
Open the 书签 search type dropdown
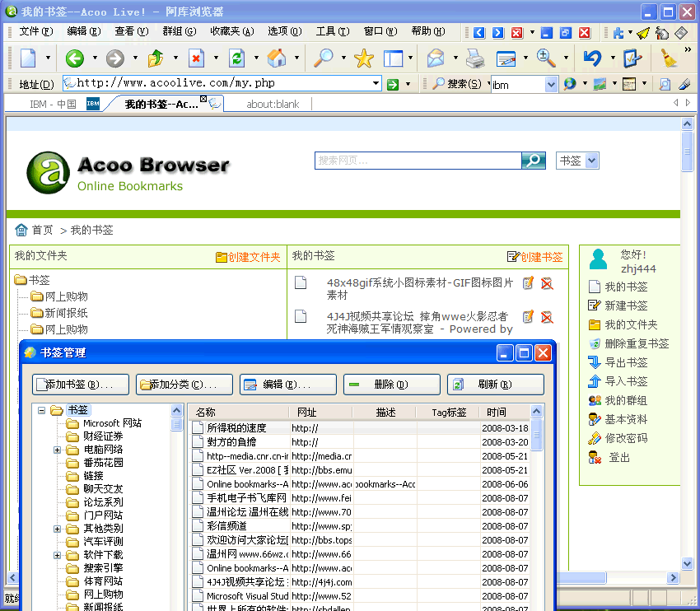[x=591, y=161]
